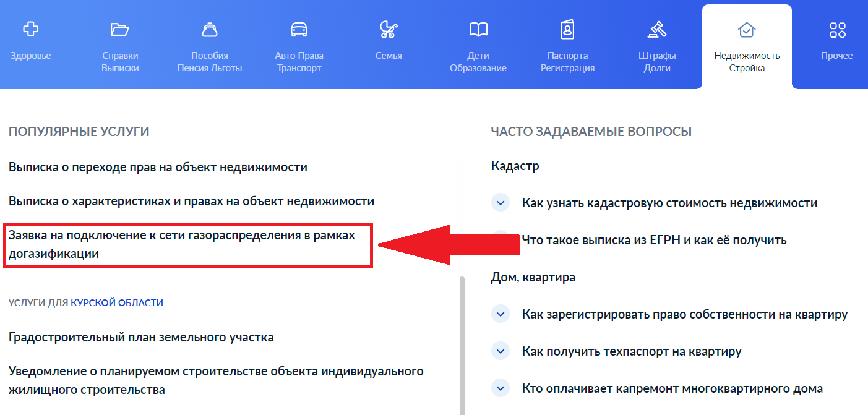This screenshot has width=868, height=415.
Task: Switch to the Справки Выписки tab label
Action: point(120,62)
